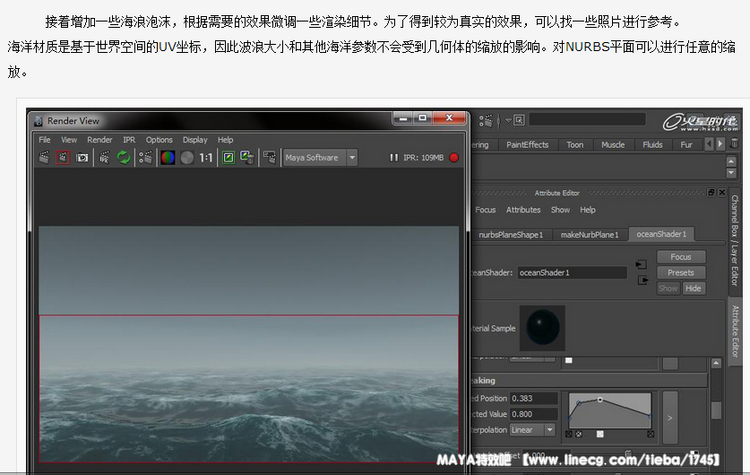750x475 pixels.
Task: Open View menu in Render View
Action: click(x=69, y=140)
